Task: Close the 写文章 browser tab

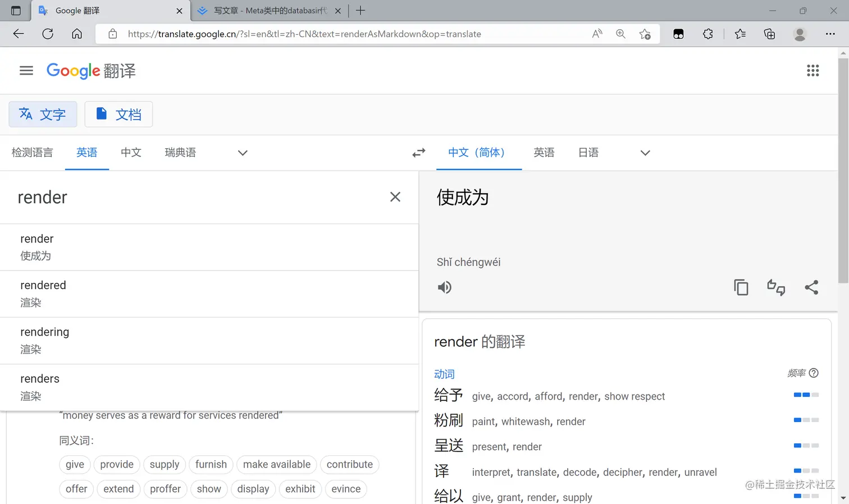Action: (338, 11)
